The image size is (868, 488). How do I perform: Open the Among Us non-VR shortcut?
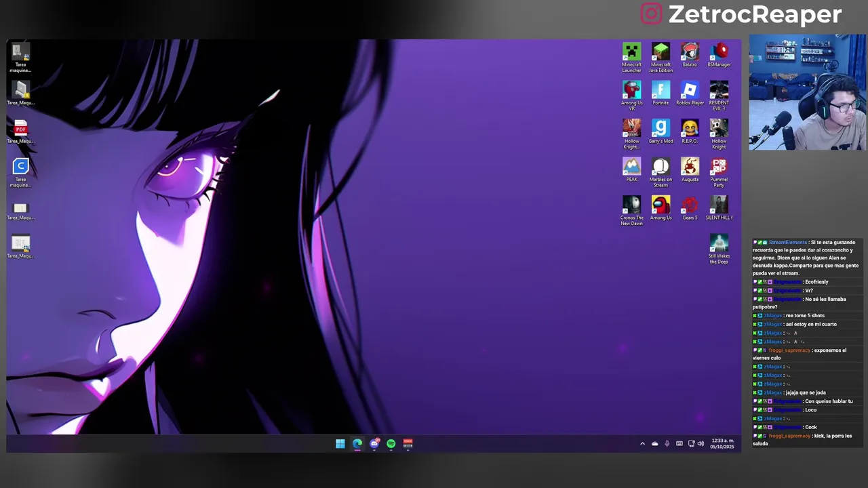point(660,208)
